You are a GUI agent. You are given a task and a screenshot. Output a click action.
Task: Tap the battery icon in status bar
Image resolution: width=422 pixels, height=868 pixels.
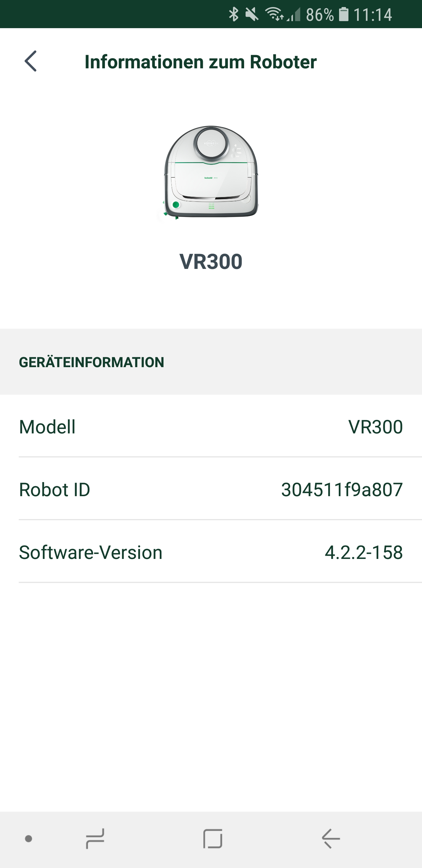point(343,14)
